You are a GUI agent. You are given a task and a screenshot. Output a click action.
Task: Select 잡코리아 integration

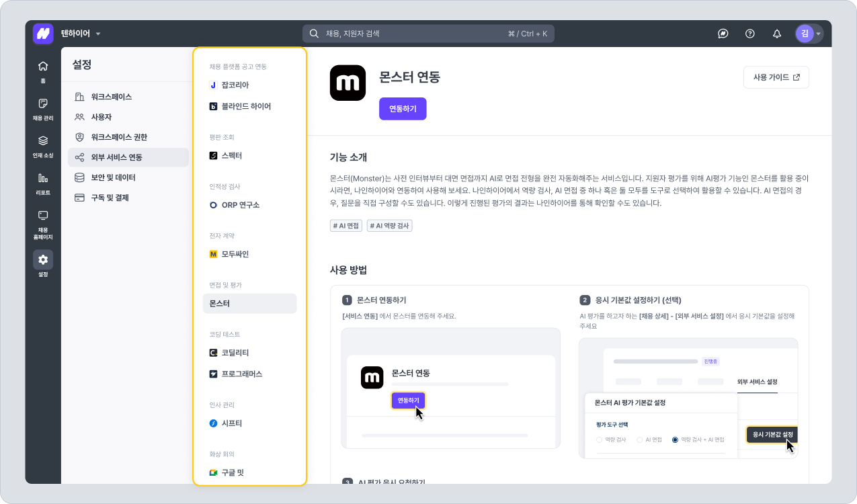249,85
